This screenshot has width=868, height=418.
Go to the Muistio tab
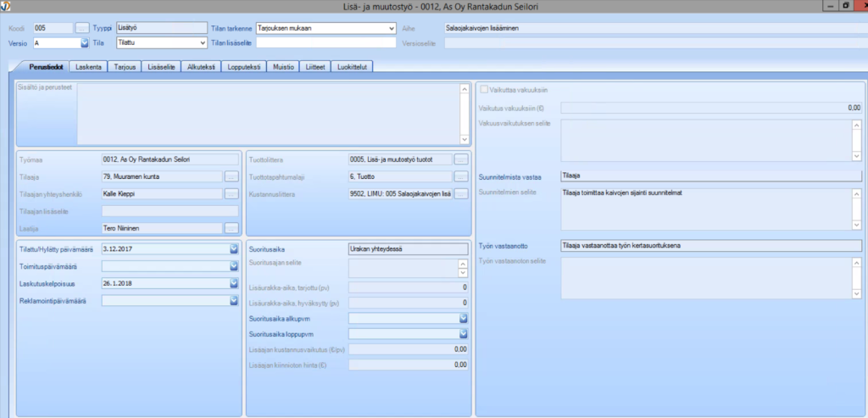point(283,66)
